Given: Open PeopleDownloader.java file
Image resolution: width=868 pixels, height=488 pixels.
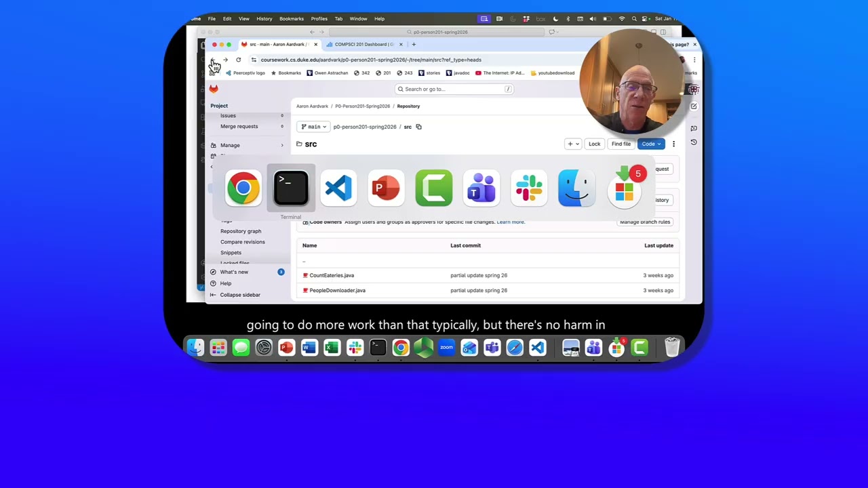Looking at the screenshot, I should click(337, 290).
